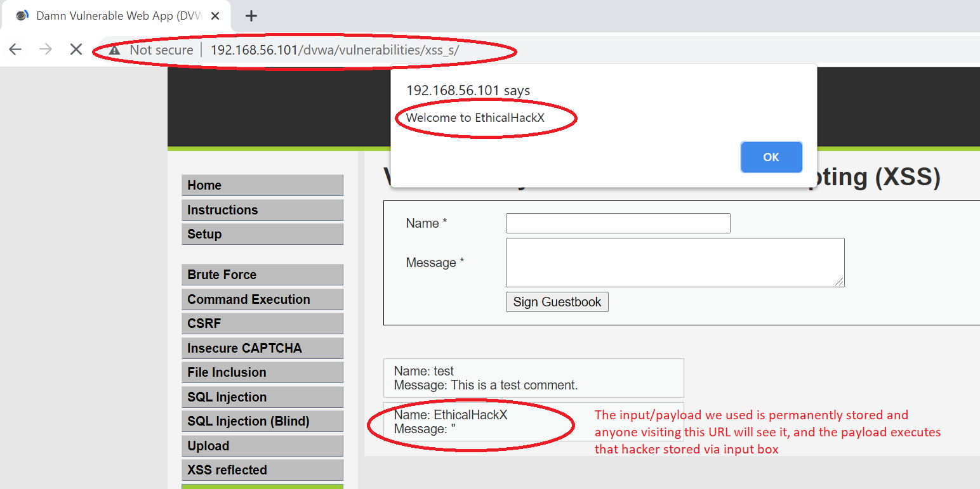This screenshot has width=980, height=489.
Task: Open Insecure CAPTCHA page
Action: 262,348
